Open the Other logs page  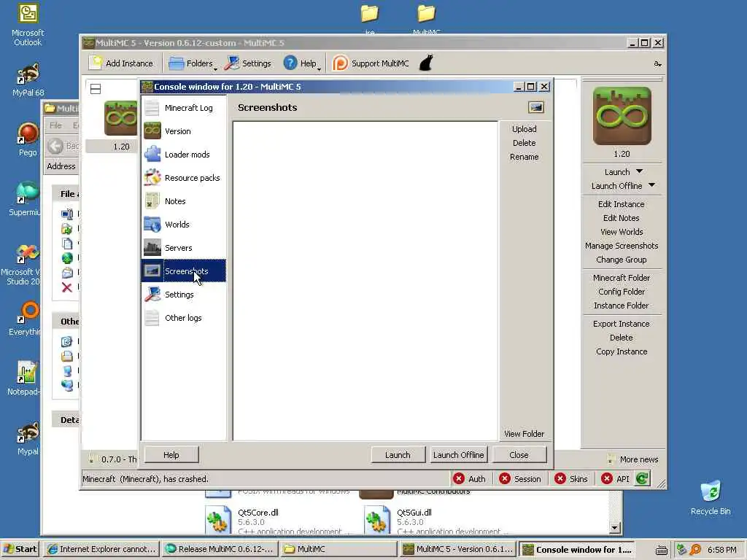click(183, 318)
